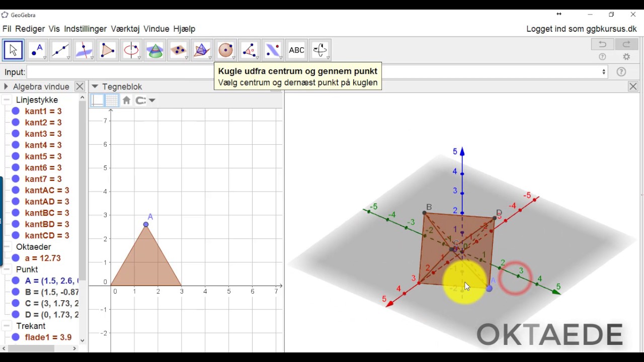Click vertex B in 3D view
The width and height of the screenshot is (644, 362).
click(425, 213)
